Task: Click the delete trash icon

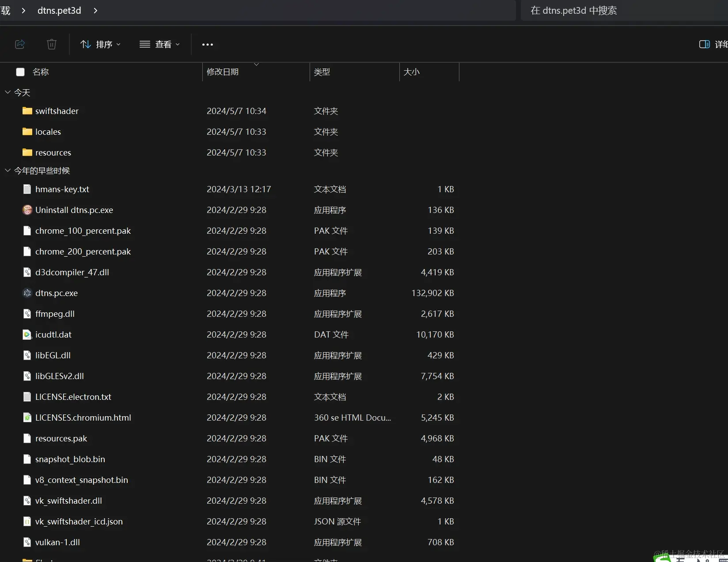Action: tap(52, 44)
